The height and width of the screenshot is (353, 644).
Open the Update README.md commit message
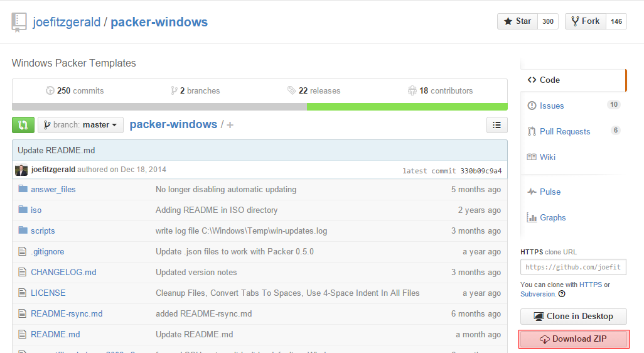click(x=56, y=150)
